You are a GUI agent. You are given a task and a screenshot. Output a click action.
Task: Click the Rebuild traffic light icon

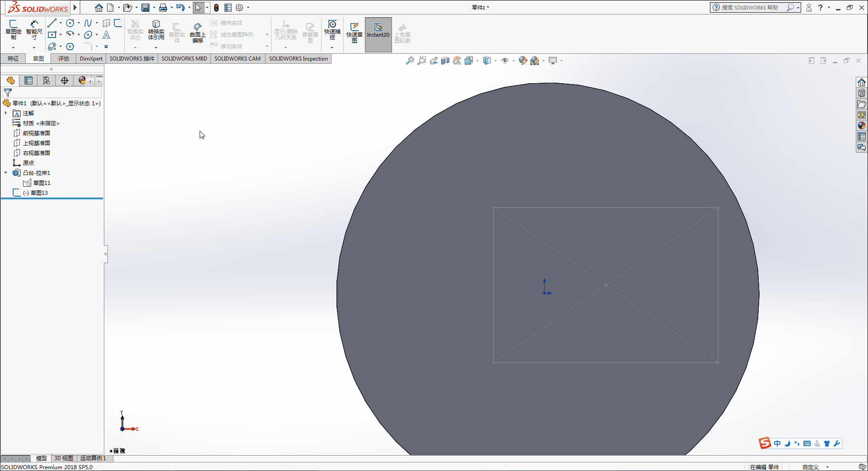pyautogui.click(x=216, y=8)
